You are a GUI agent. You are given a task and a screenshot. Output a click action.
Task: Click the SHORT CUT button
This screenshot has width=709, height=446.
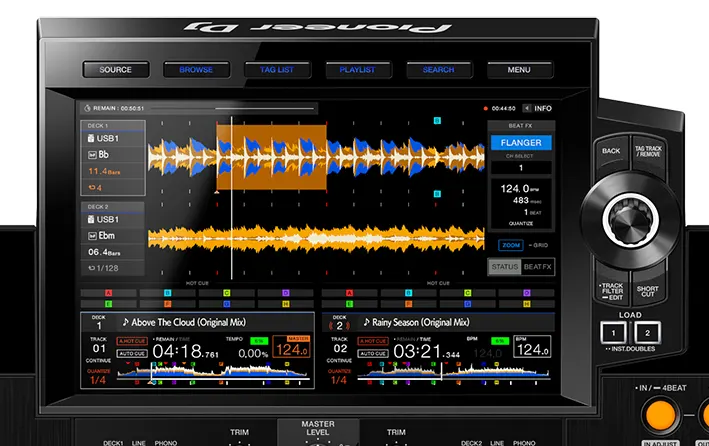point(648,290)
